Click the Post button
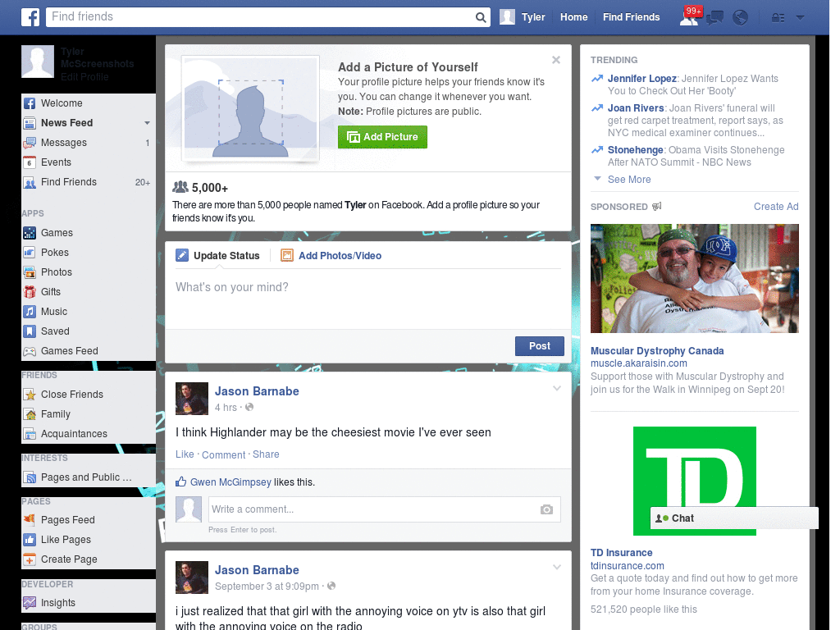 coord(540,346)
